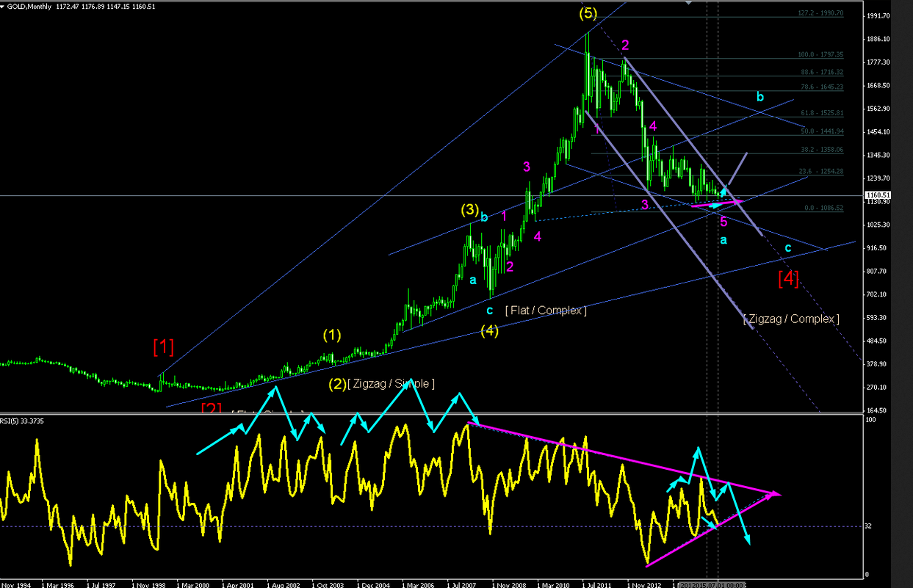This screenshot has height=588, width=913.
Task: Click the yellow (3) wave label
Action: tap(470, 209)
